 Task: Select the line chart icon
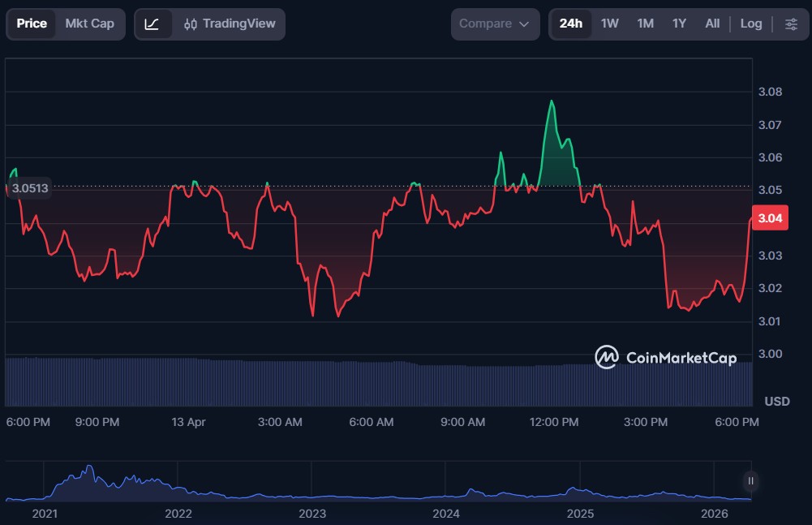pyautogui.click(x=153, y=24)
